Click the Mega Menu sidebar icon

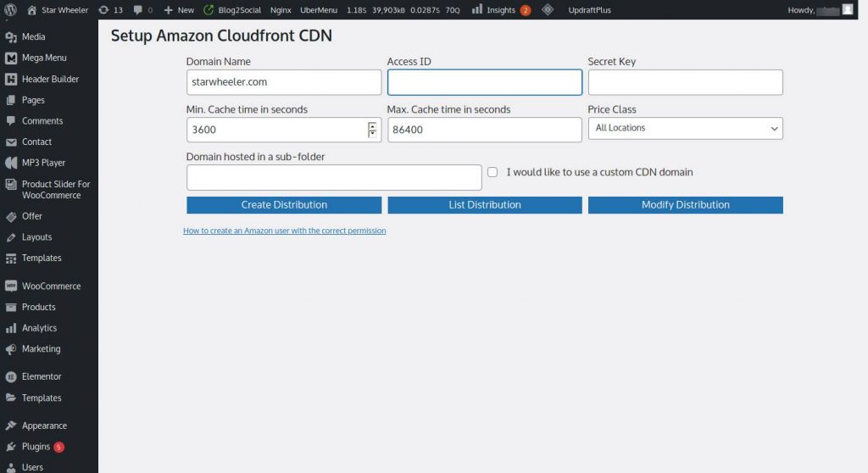11,58
